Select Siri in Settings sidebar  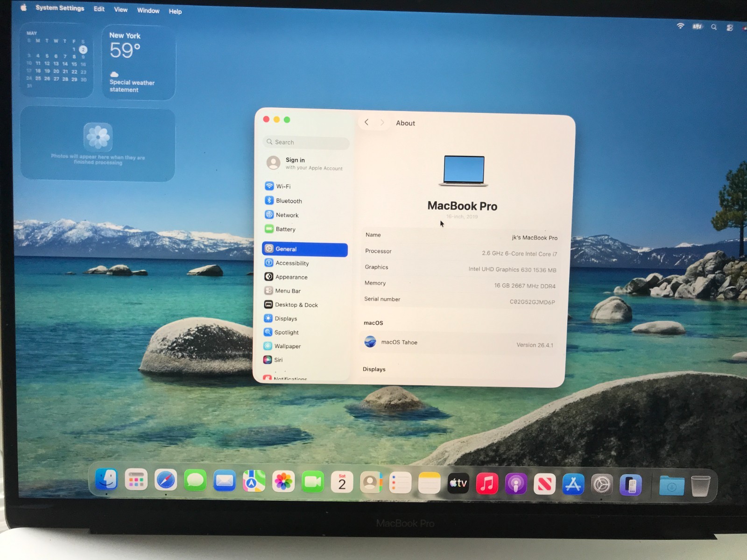[305, 360]
